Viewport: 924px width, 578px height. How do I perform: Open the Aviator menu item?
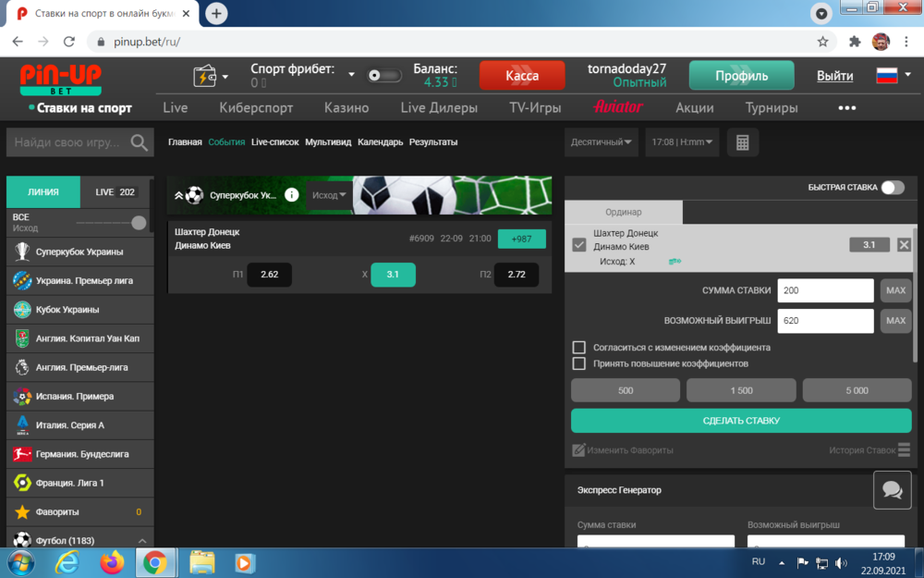coord(617,106)
